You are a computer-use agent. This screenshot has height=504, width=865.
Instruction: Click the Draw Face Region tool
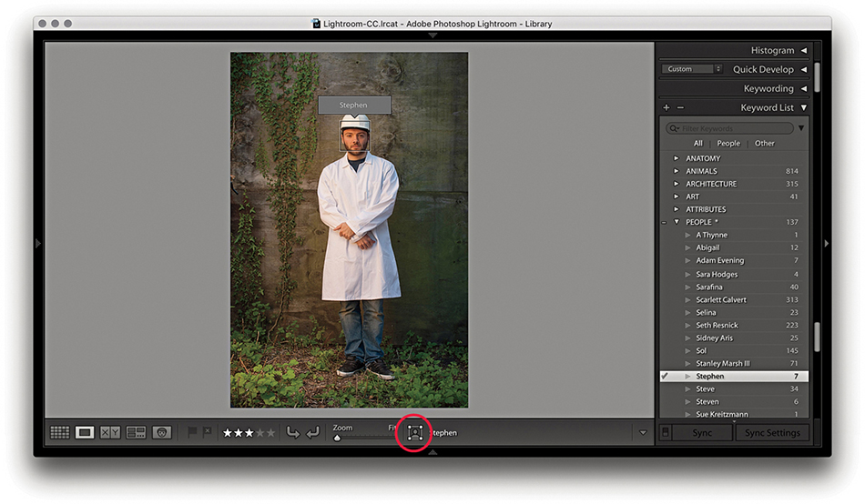click(x=415, y=433)
